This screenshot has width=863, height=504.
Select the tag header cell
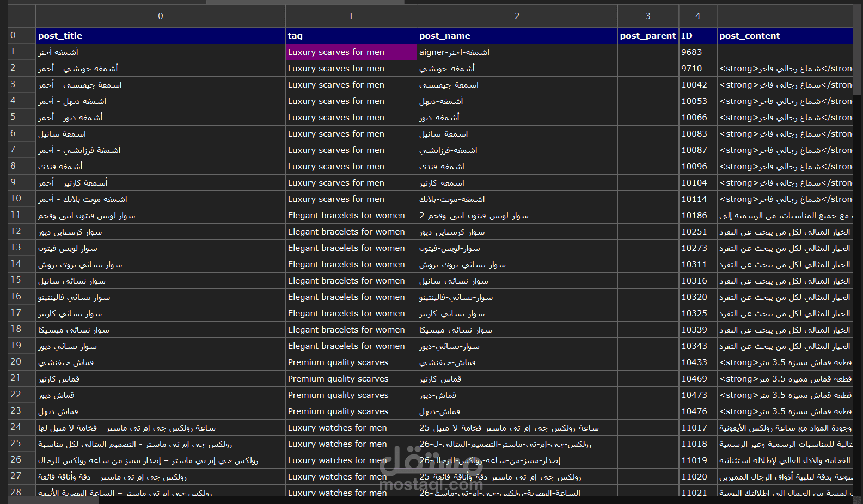click(351, 36)
